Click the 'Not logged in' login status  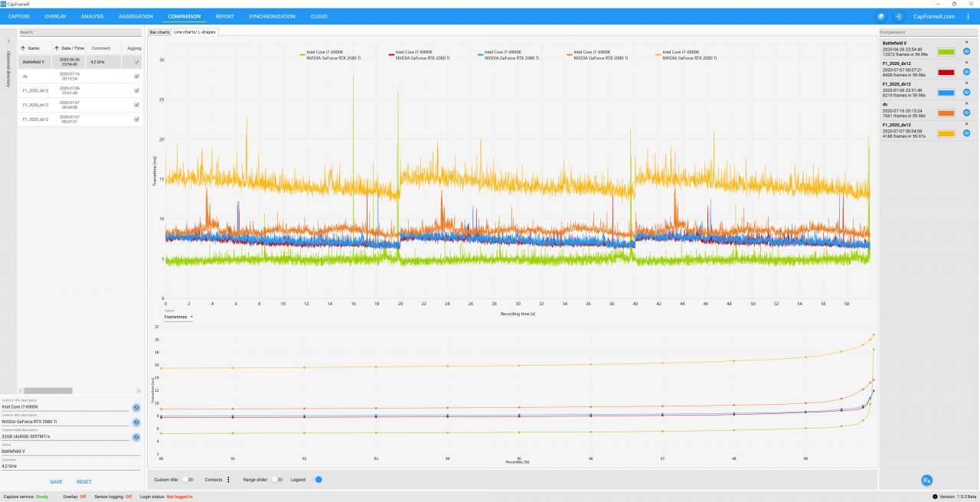coord(179,497)
